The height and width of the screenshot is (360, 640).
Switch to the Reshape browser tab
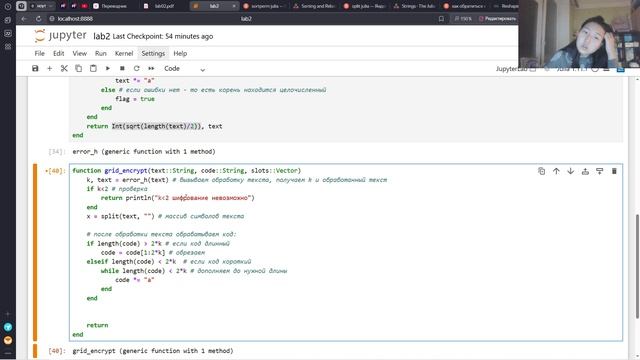pyautogui.click(x=505, y=6)
